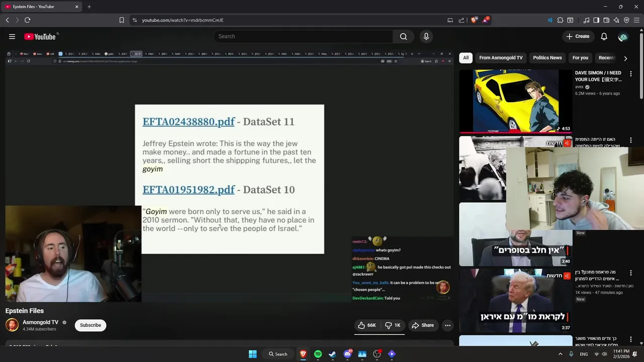Open the YouTube guide hamburger menu
Viewport: 644px width, 362px height.
click(12, 36)
